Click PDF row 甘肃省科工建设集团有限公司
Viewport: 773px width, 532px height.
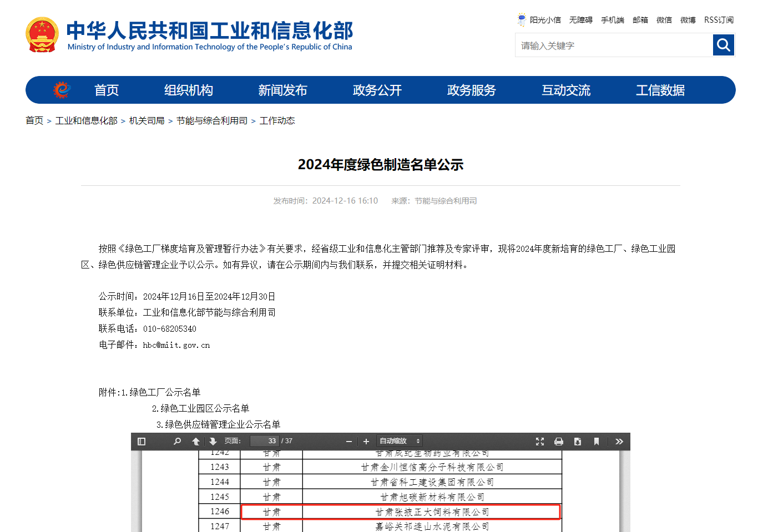[432, 482]
